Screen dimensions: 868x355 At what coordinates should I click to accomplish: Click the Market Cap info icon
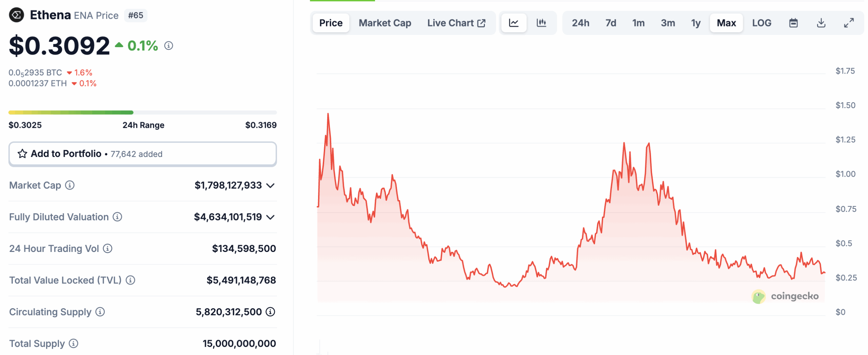click(70, 185)
